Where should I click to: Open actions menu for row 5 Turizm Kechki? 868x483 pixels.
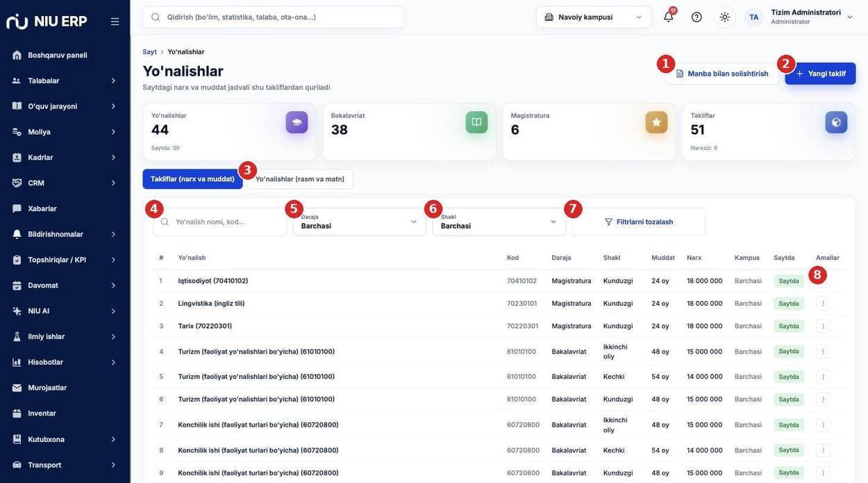tap(823, 377)
